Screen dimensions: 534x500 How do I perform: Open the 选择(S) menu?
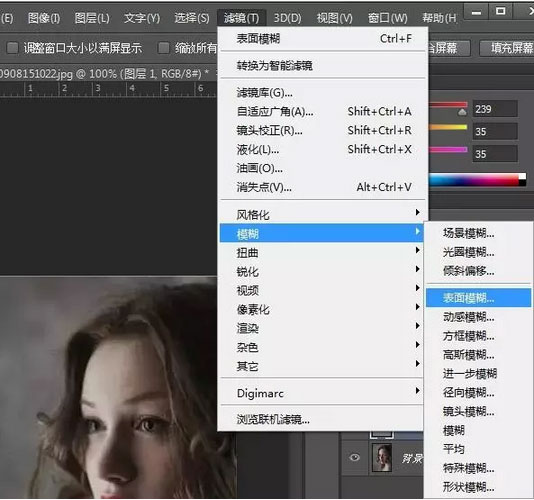click(x=192, y=18)
